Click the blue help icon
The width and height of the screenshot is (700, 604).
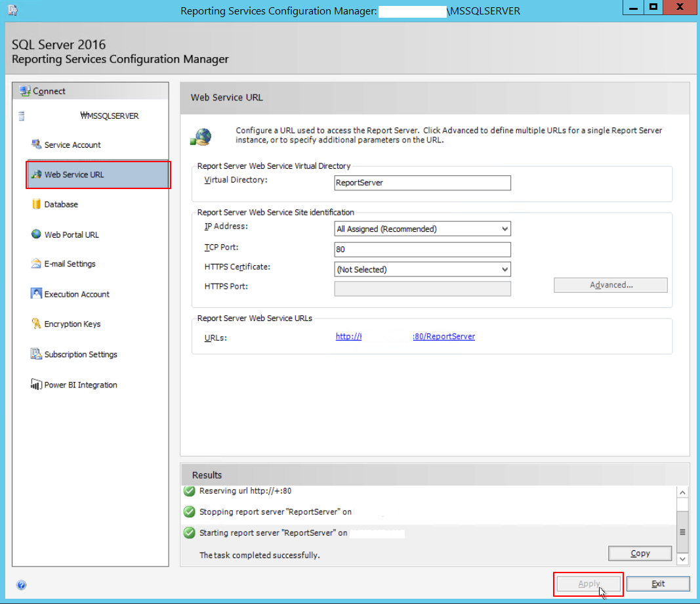21,585
